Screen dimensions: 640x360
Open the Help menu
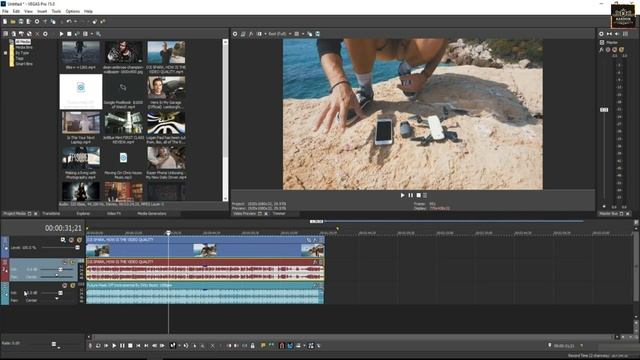click(x=88, y=11)
